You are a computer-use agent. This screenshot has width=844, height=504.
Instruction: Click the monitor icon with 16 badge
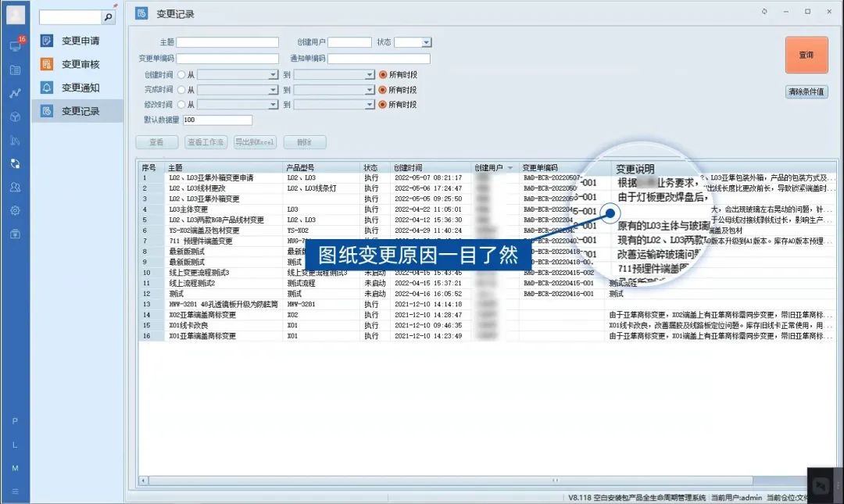(15, 46)
